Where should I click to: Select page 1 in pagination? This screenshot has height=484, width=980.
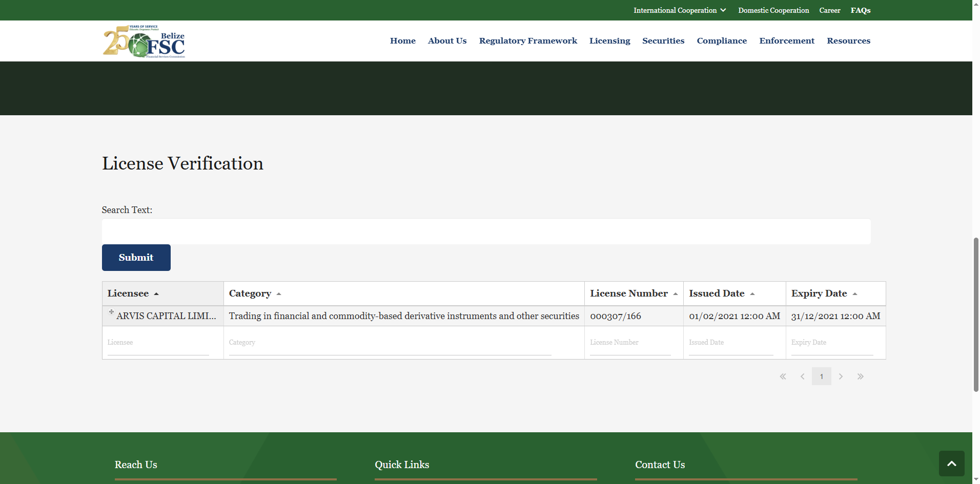click(x=822, y=376)
